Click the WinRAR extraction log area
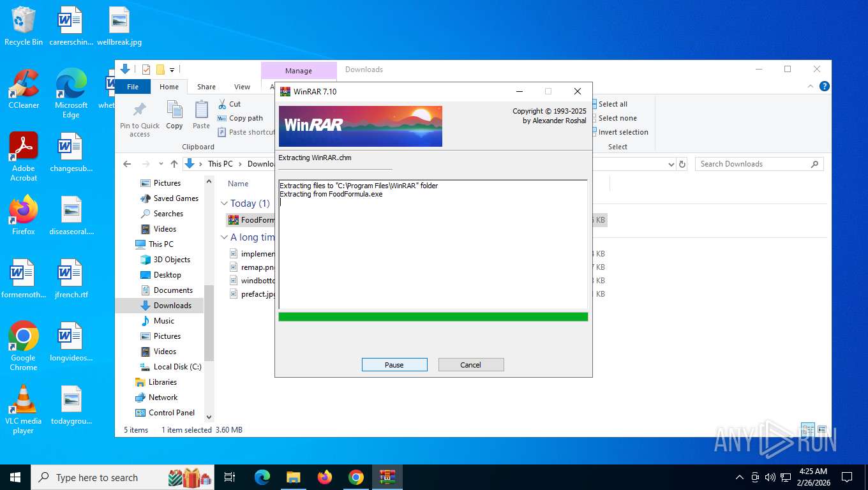Screen dimensions: 868x490 click(x=433, y=244)
